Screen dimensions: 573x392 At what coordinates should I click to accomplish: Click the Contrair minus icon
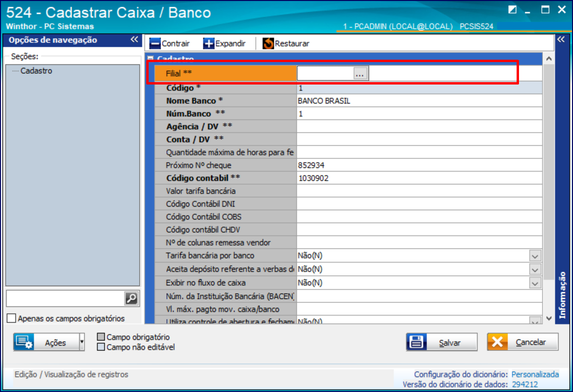155,43
